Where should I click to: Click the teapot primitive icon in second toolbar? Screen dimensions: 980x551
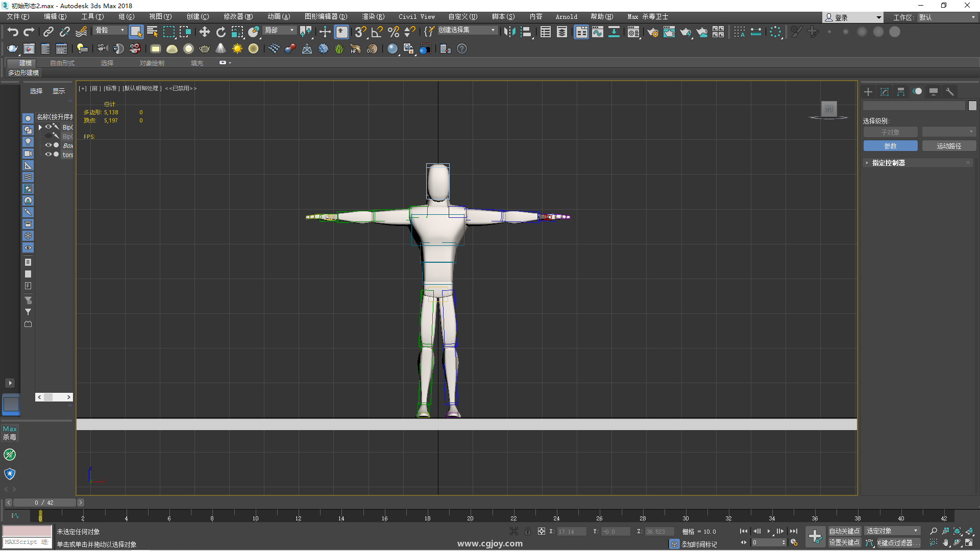(x=205, y=49)
